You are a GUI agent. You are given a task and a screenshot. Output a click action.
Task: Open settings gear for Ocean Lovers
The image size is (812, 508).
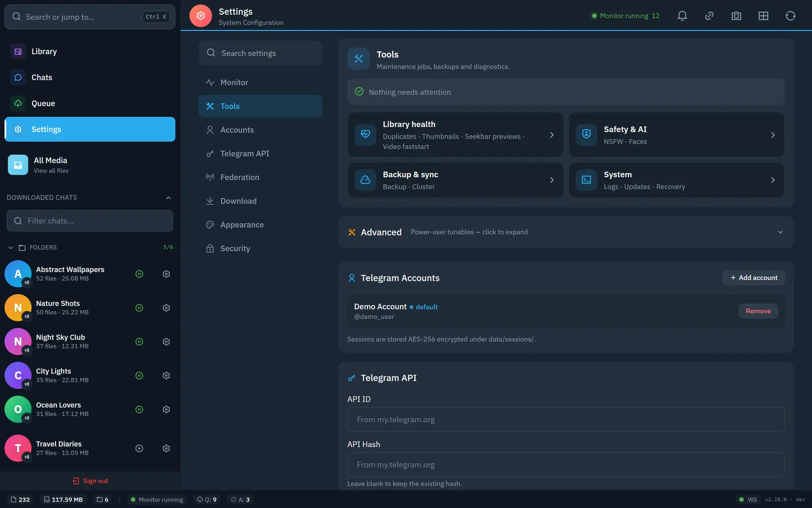click(x=166, y=409)
